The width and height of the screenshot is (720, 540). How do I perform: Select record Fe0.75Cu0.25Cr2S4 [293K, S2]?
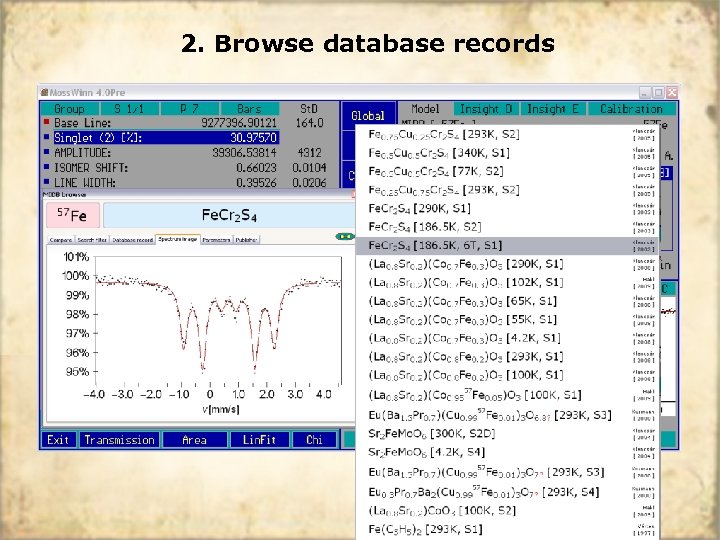(x=507, y=135)
